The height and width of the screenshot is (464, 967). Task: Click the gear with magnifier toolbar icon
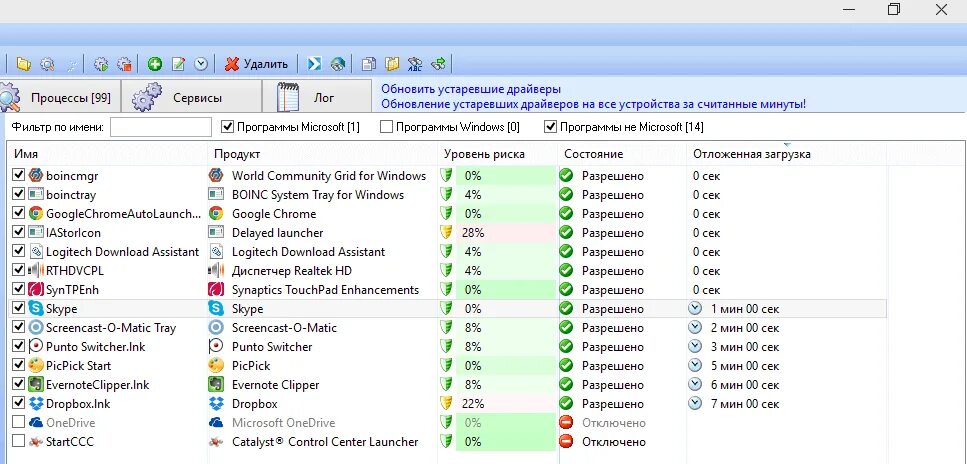(x=47, y=64)
